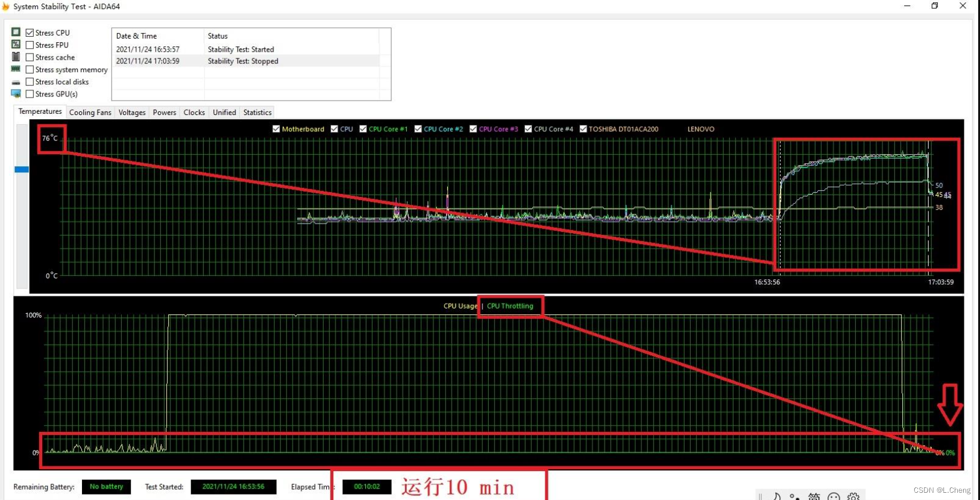Image resolution: width=980 pixels, height=500 pixels.
Task: Enable the Stress FPU checkbox
Action: coord(30,45)
